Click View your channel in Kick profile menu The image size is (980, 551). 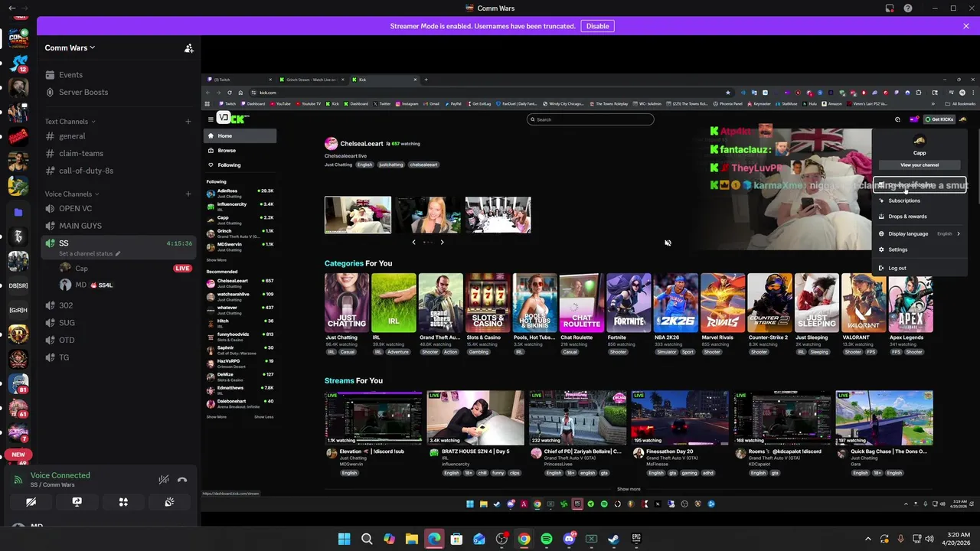(x=920, y=165)
